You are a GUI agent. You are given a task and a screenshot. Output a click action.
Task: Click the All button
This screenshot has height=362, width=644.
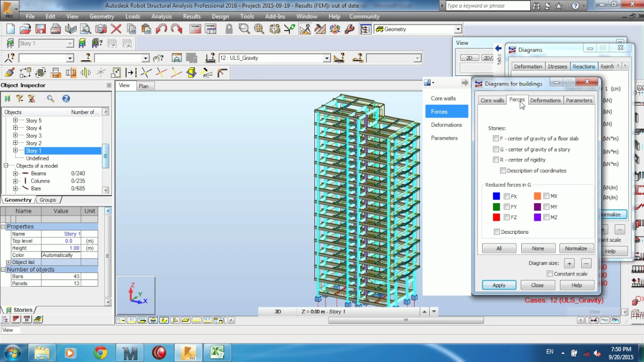tap(499, 248)
